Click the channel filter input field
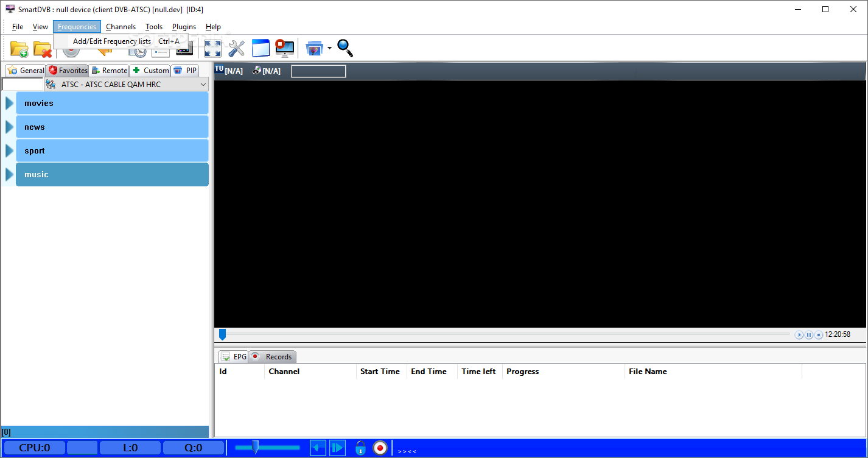Screen dimensions: 868x458 (23, 85)
